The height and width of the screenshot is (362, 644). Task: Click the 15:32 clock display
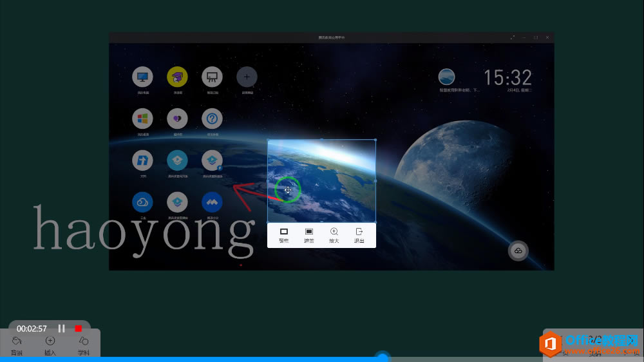click(x=507, y=78)
